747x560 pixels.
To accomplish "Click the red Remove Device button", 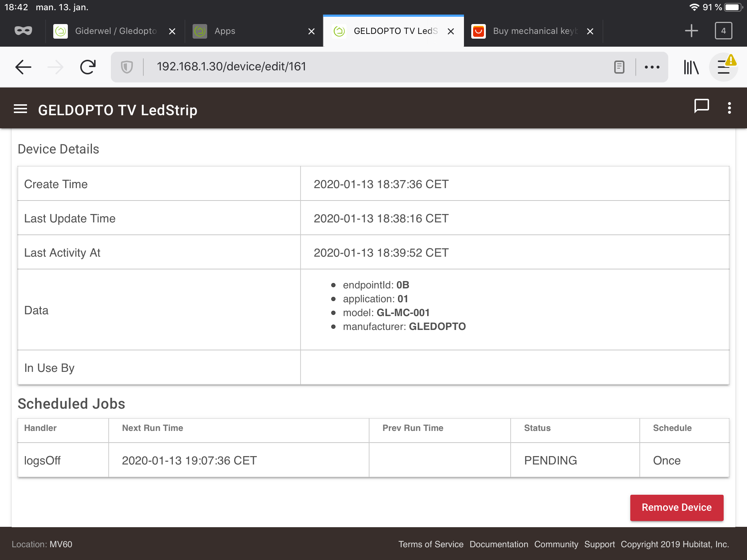I will point(677,507).
